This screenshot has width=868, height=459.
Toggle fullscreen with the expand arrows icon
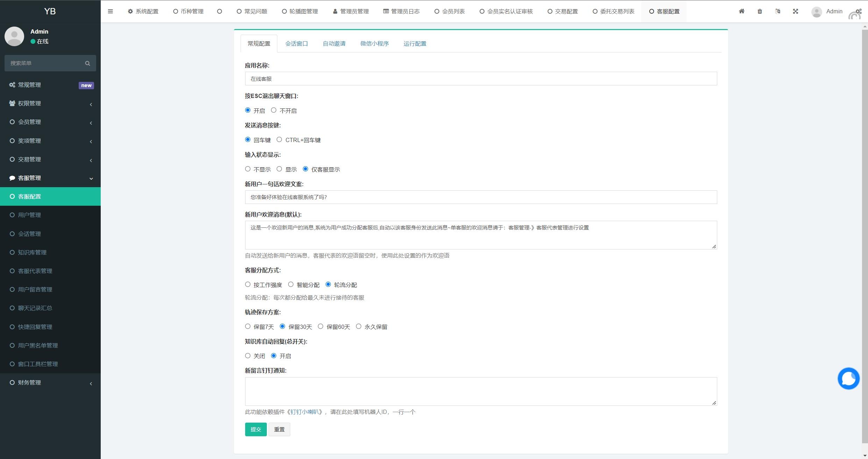tap(796, 11)
